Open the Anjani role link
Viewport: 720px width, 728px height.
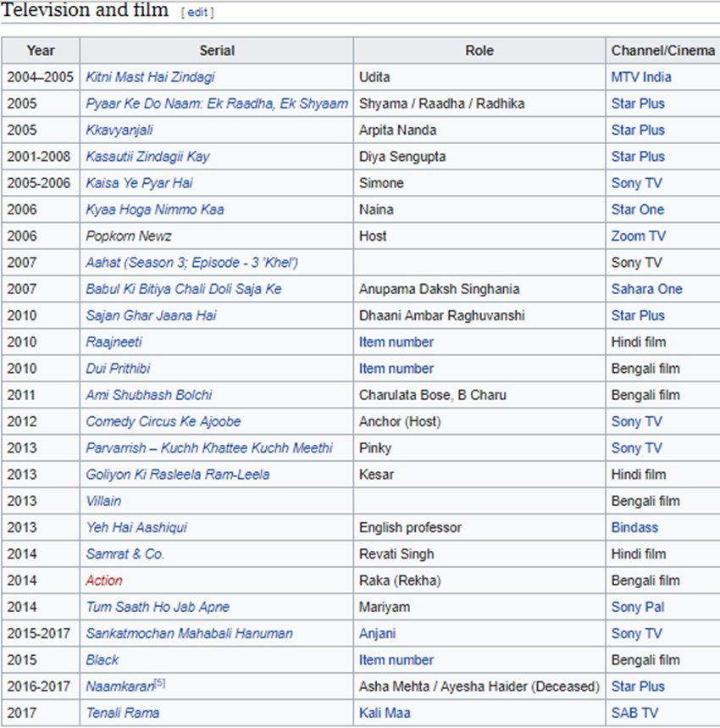pos(377,633)
